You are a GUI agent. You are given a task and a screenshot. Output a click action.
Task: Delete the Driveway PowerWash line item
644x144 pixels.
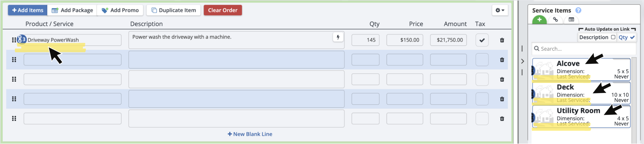502,40
